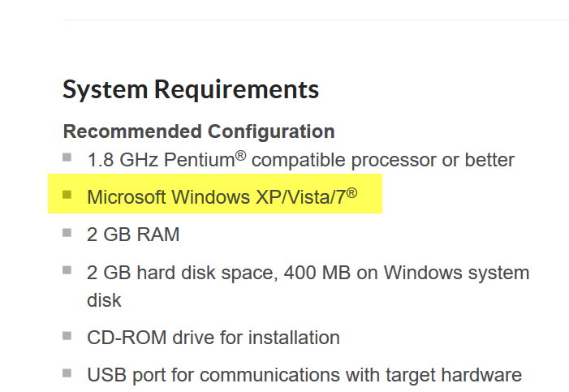Click the bullet before CD-ROM drive item

tap(67, 334)
